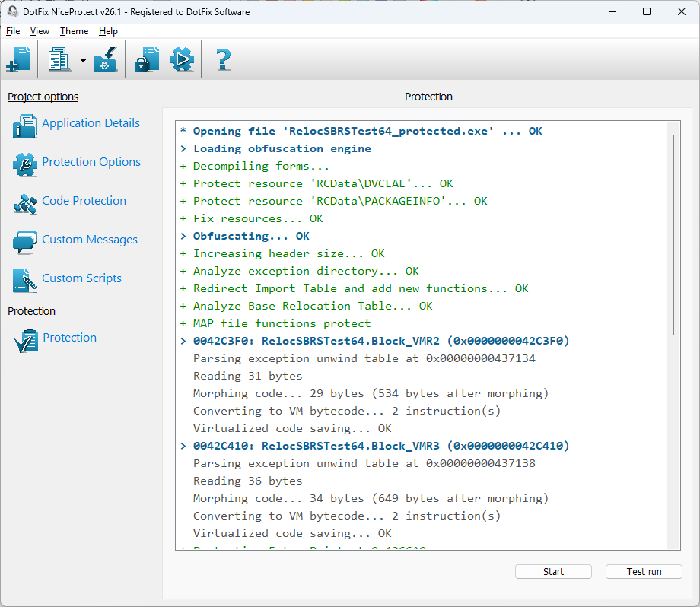Click the Start button
The height and width of the screenshot is (607, 700).
553,572
